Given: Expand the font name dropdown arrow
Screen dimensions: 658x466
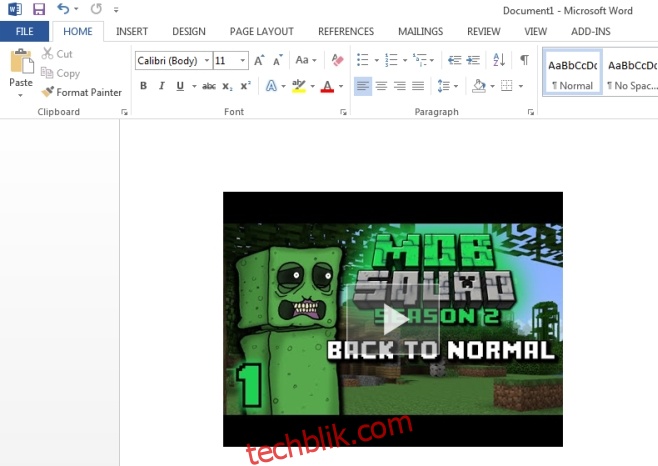Looking at the screenshot, I should coord(207,60).
